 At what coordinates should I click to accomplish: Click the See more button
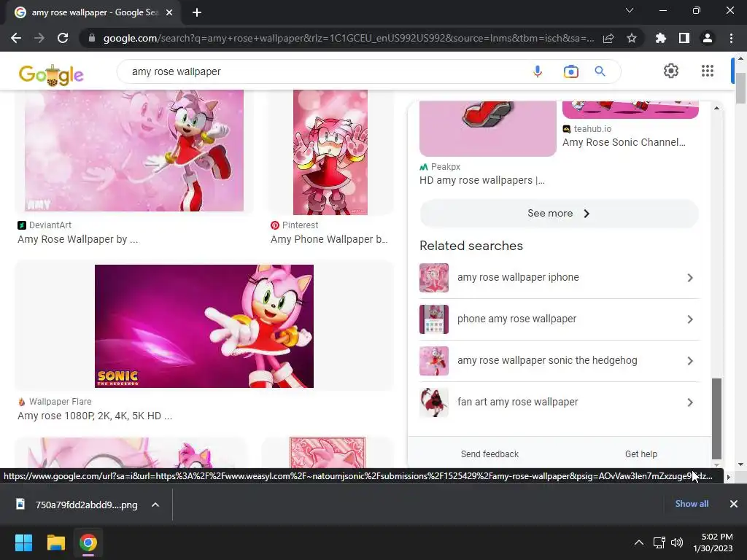click(x=559, y=214)
